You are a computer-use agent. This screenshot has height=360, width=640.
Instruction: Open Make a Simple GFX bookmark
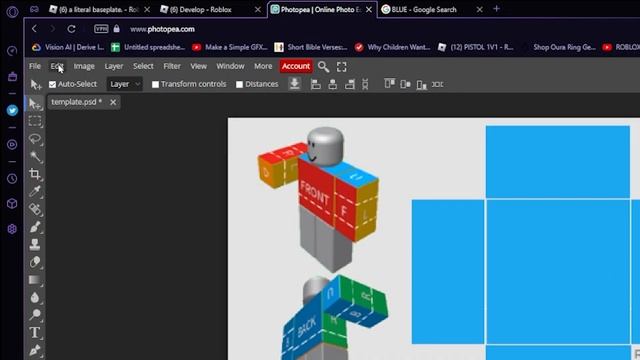pyautogui.click(x=230, y=47)
